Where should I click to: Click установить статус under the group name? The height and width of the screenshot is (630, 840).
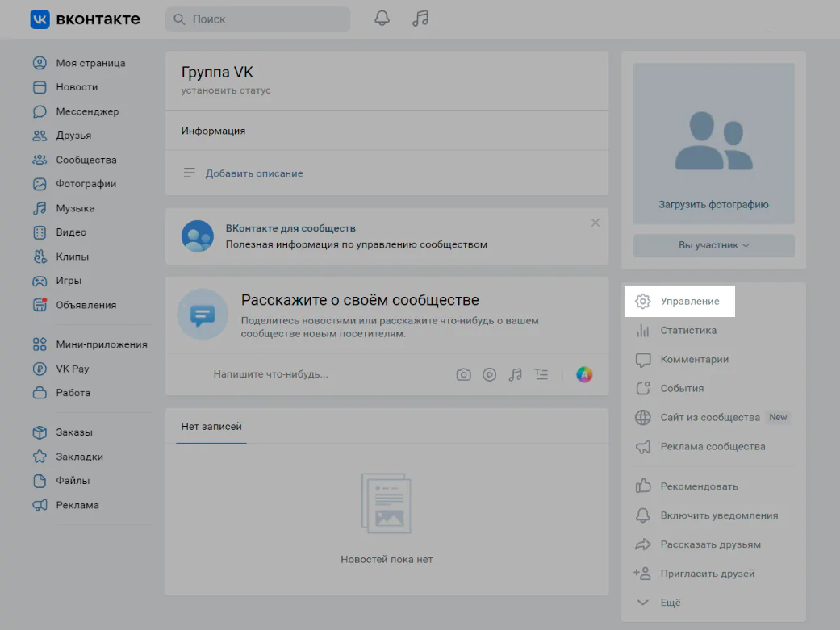click(x=226, y=90)
